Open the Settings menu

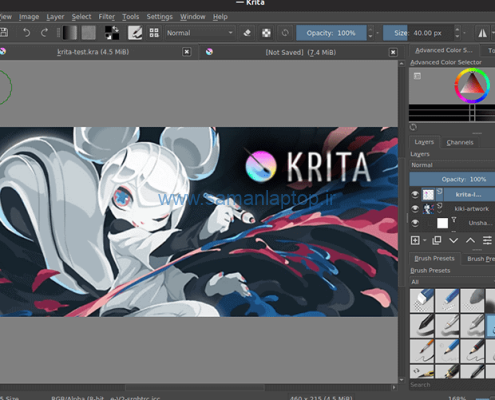click(x=160, y=17)
